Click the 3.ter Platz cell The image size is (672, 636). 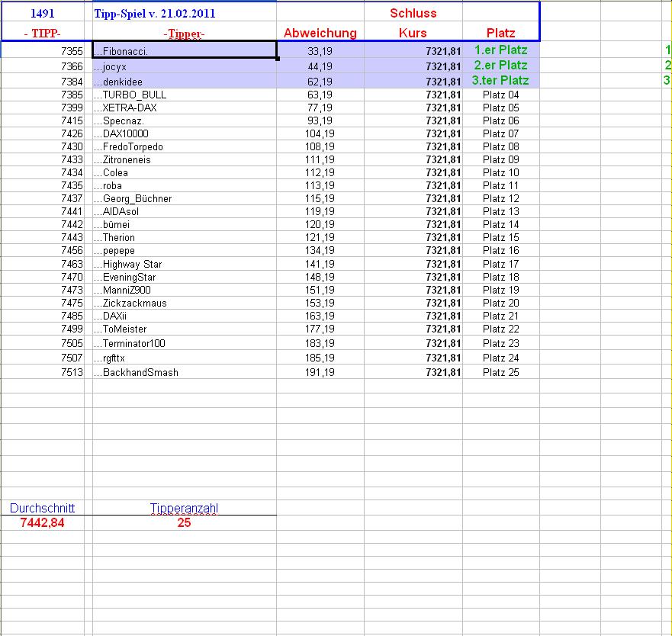[500, 80]
